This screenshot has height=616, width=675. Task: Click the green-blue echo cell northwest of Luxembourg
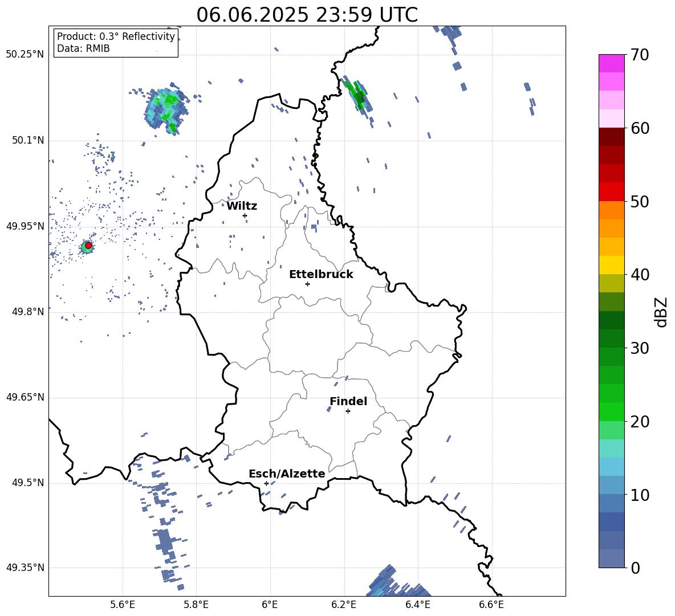pos(166,109)
